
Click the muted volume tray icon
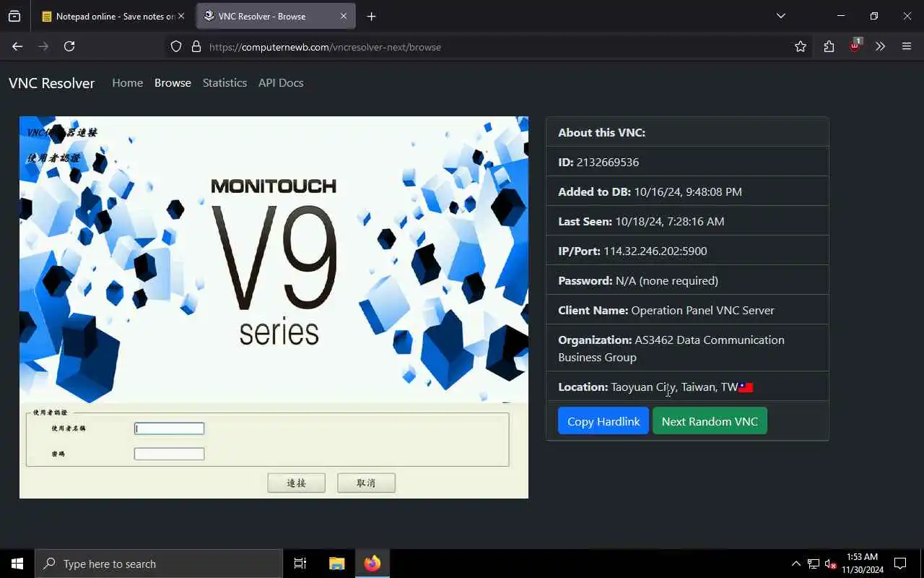tap(830, 564)
